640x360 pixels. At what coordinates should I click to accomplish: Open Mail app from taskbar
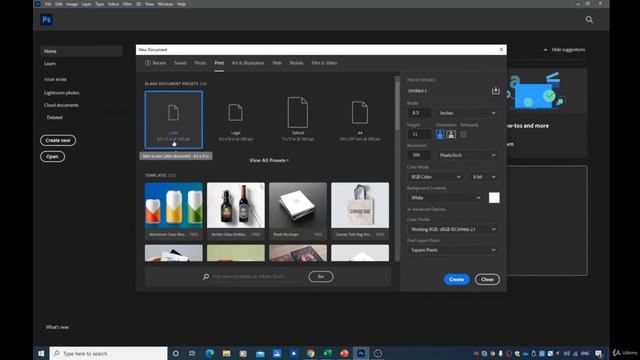pyautogui.click(x=260, y=353)
